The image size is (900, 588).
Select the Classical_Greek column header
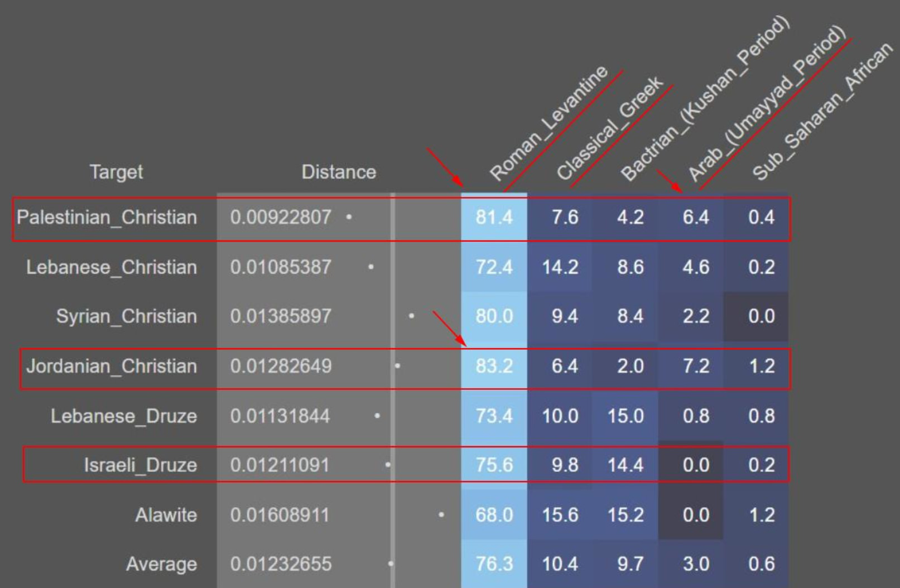tap(609, 129)
